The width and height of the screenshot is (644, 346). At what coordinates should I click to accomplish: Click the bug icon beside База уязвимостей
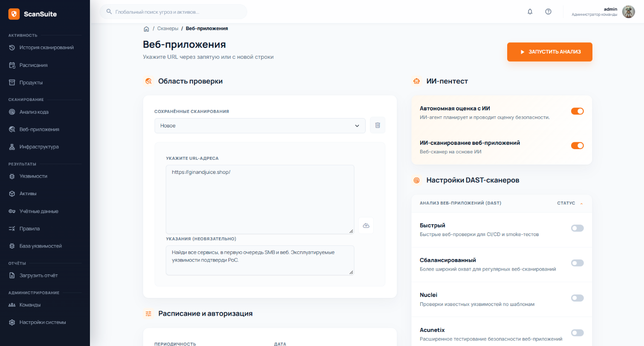[12, 246]
